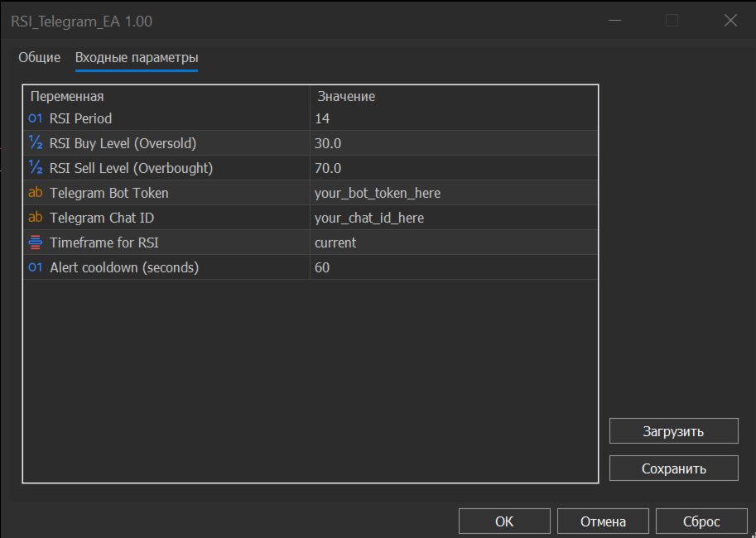Click the fraction icon beside RSI Sell Level

pyautogui.click(x=35, y=168)
